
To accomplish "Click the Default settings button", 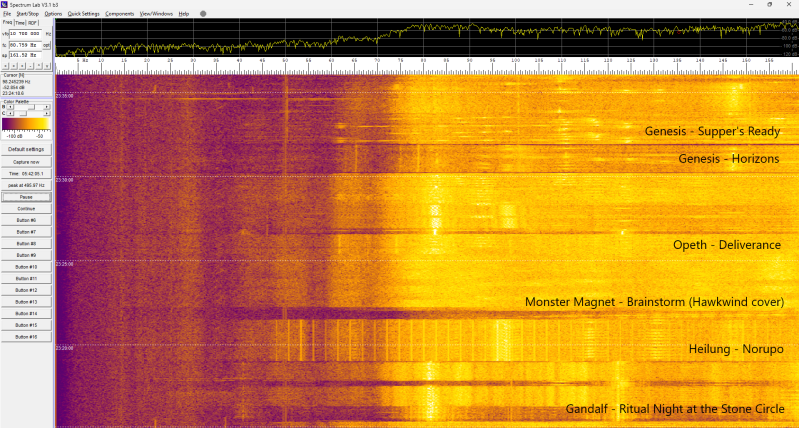I will pos(26,149).
